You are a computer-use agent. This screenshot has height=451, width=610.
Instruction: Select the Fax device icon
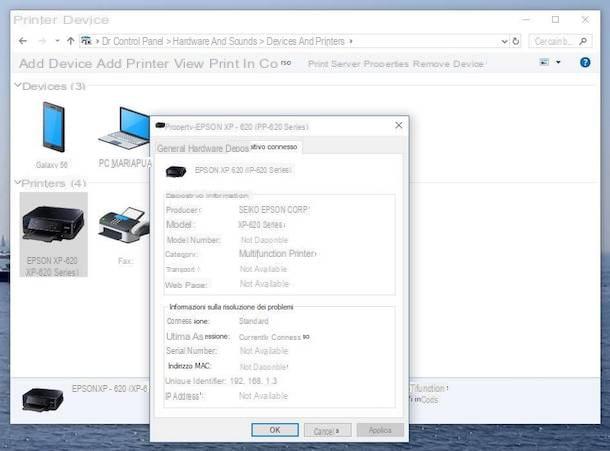(x=124, y=236)
